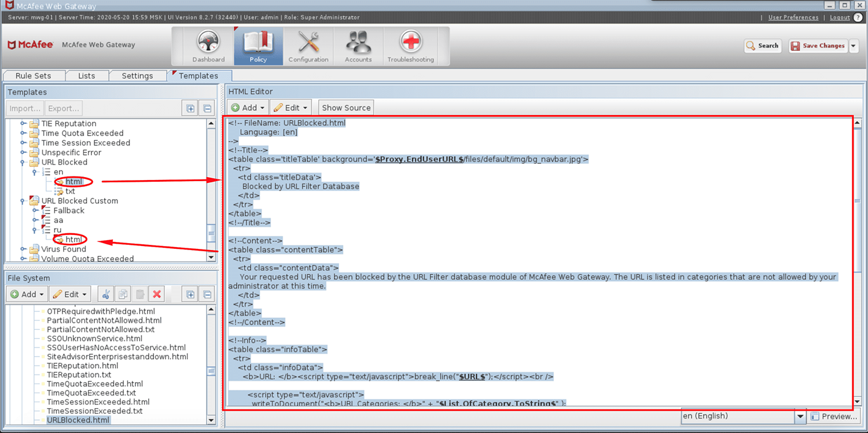Screen dimensions: 868x433
Task: Click the Show Source button
Action: click(345, 107)
